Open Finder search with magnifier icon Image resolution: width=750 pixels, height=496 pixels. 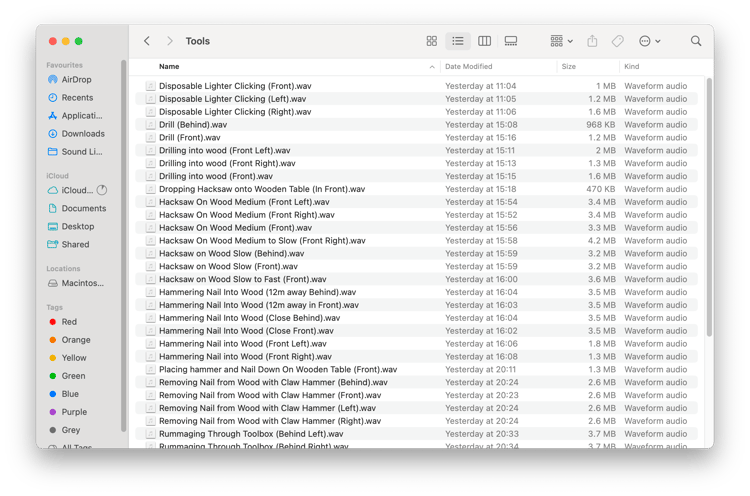coord(696,41)
